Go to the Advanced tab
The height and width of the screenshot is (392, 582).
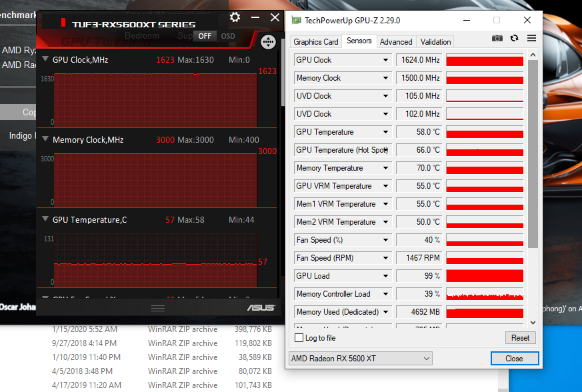396,42
